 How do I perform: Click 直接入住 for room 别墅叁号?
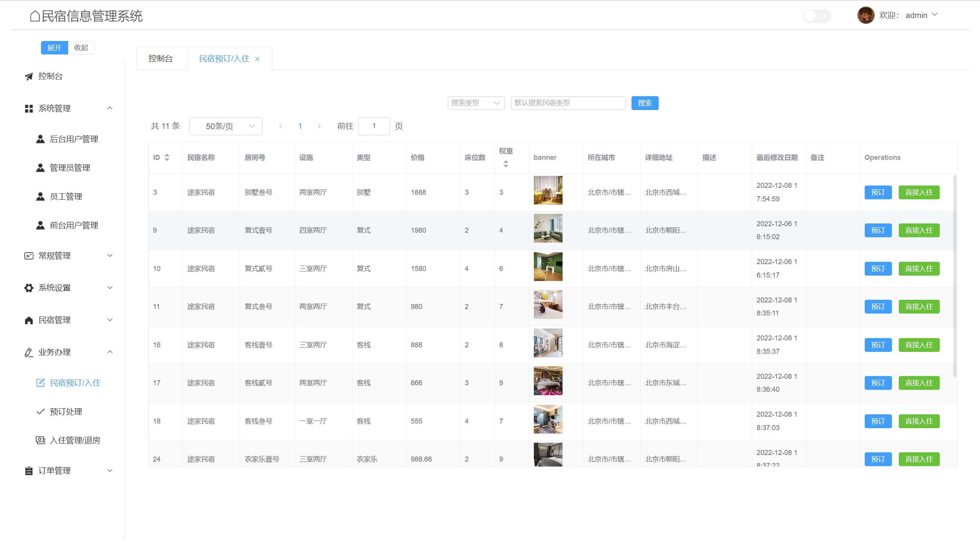click(x=918, y=192)
